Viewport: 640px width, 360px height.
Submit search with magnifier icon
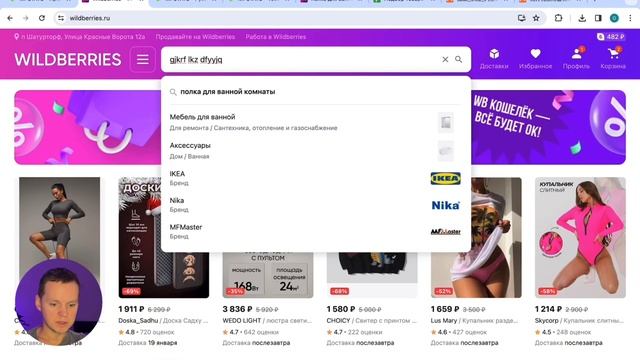458,60
